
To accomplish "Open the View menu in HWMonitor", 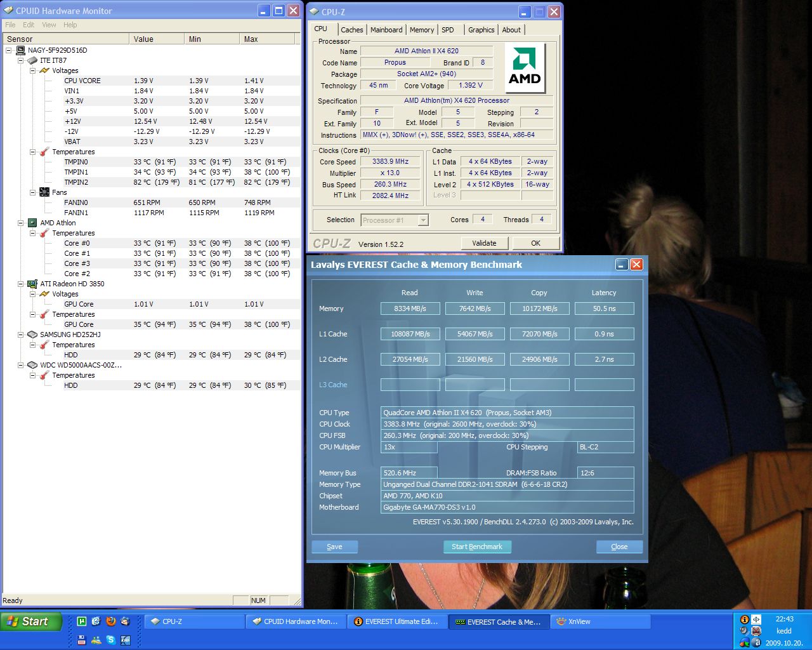I will [x=49, y=25].
